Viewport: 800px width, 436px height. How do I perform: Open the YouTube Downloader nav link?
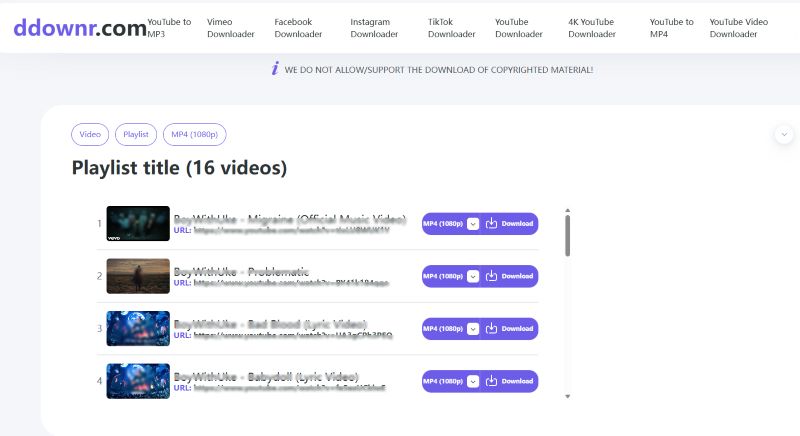[x=519, y=28]
